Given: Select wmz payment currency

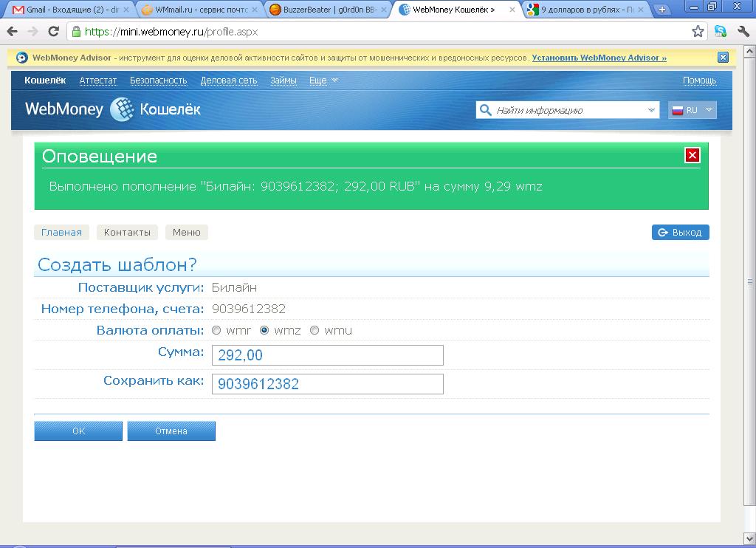Looking at the screenshot, I should pyautogui.click(x=264, y=330).
